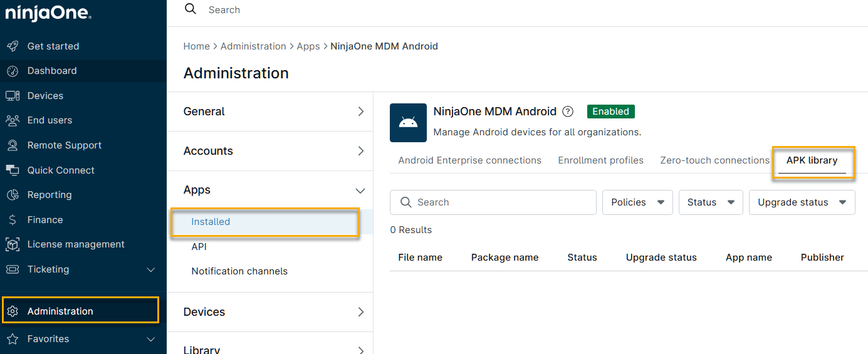Sort by Package name column header
This screenshot has height=354, width=868.
[505, 258]
